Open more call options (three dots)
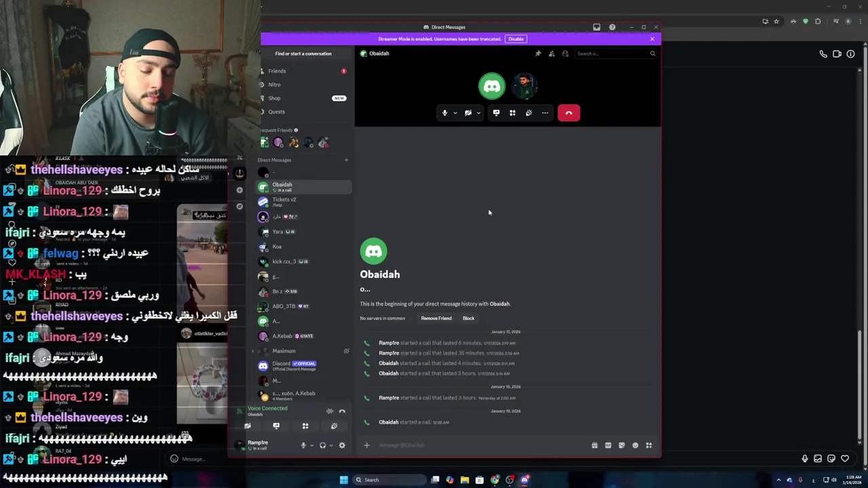 click(x=545, y=113)
